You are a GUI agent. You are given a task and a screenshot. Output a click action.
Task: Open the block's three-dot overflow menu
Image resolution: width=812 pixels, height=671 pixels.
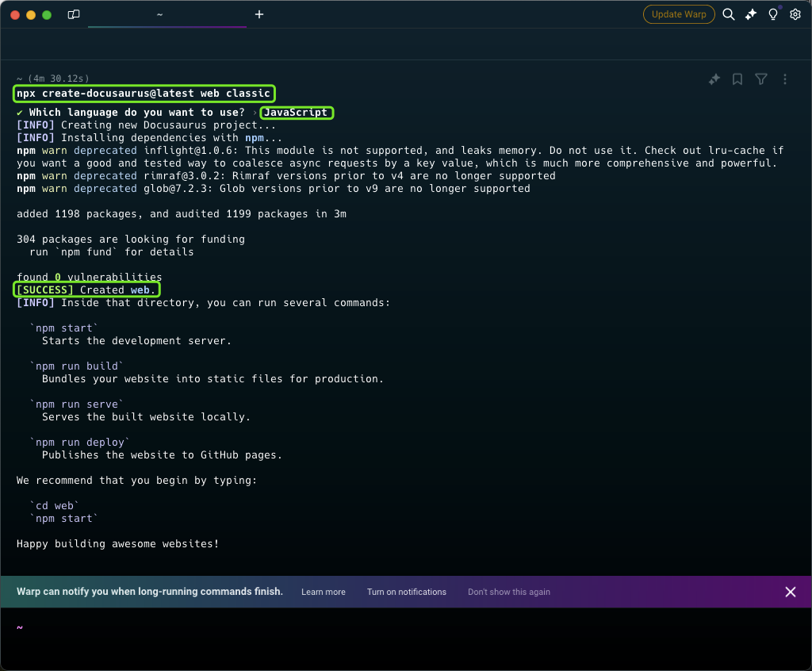(785, 79)
